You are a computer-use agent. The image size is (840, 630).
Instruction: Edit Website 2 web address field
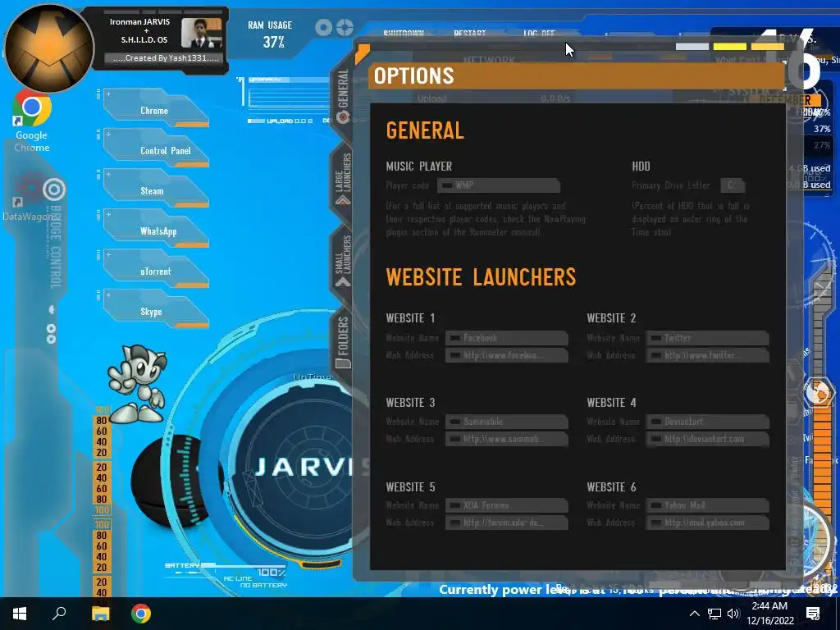(708, 355)
